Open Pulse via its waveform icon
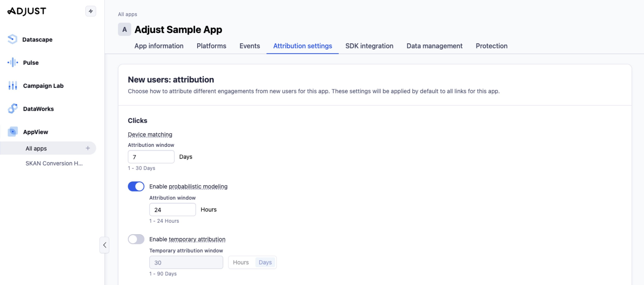 (13, 62)
